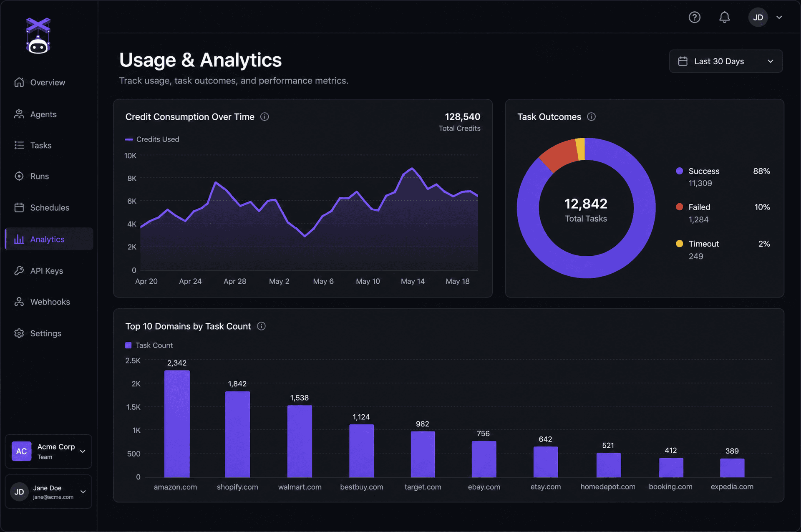
Task: Click yellow Timeout segment of donut chart
Action: (x=581, y=149)
